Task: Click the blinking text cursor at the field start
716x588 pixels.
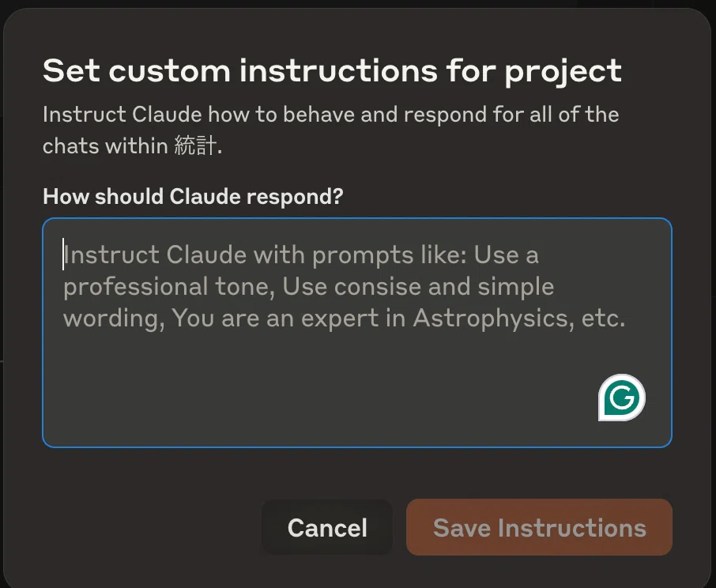Action: [x=63, y=254]
